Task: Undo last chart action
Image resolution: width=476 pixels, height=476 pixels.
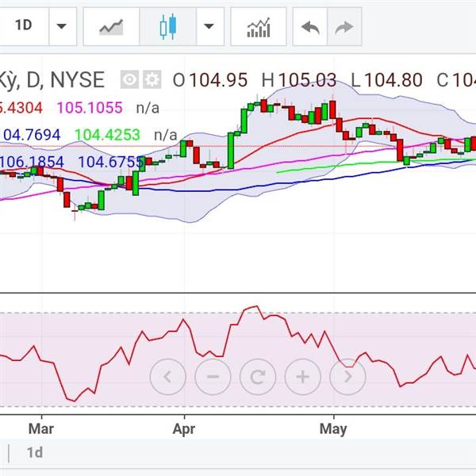Action: pyautogui.click(x=310, y=26)
